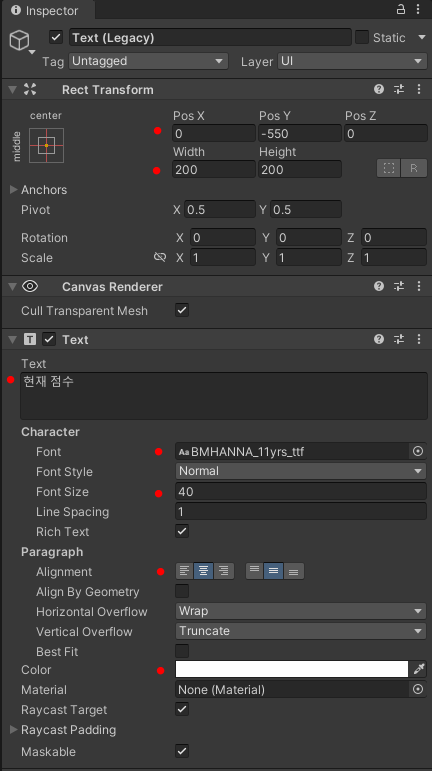Image resolution: width=432 pixels, height=771 pixels.
Task: Collapse the Text component foldout
Action: 13,339
